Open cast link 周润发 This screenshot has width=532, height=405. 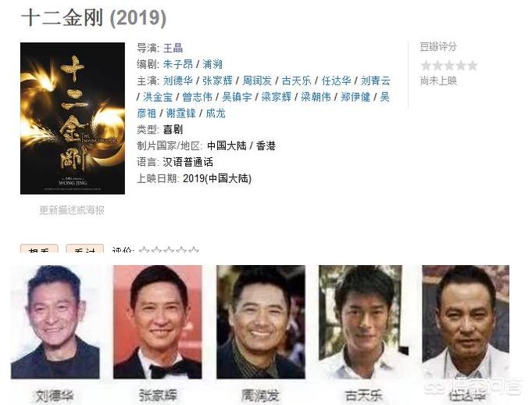(x=257, y=81)
